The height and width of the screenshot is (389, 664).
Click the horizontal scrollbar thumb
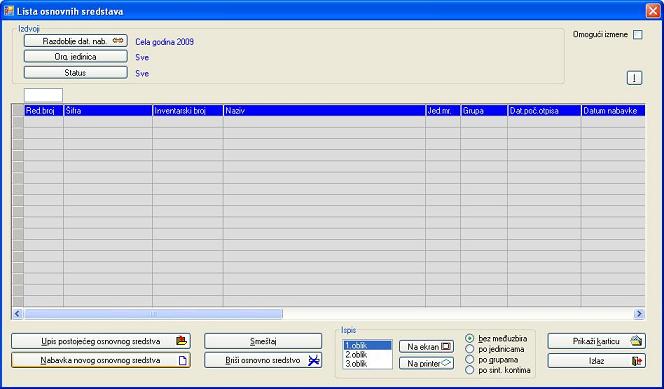(153, 314)
